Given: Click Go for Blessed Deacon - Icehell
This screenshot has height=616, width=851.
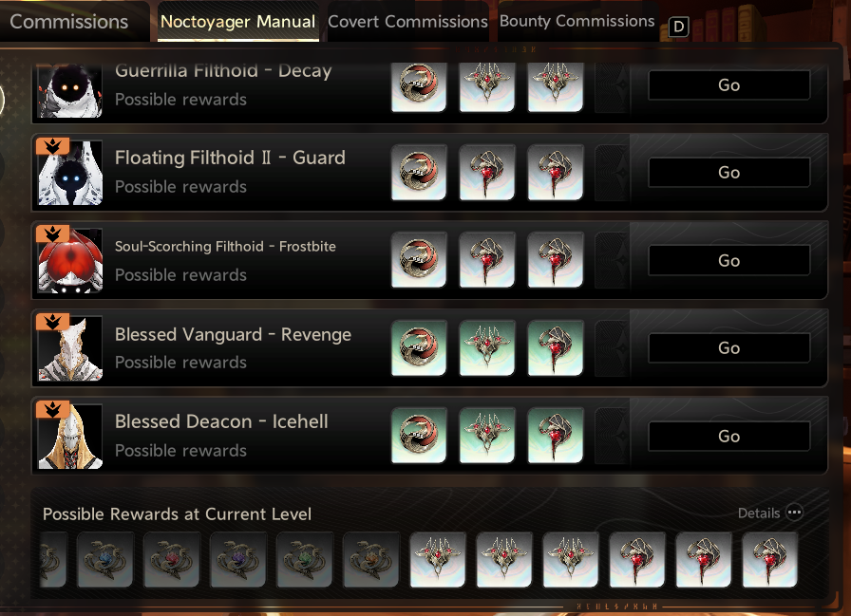Looking at the screenshot, I should pos(728,436).
